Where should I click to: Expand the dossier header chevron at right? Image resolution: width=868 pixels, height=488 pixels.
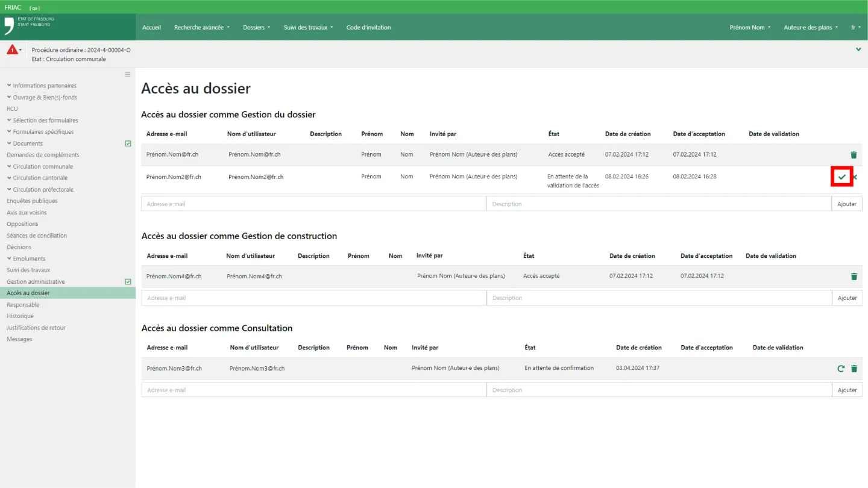click(858, 50)
